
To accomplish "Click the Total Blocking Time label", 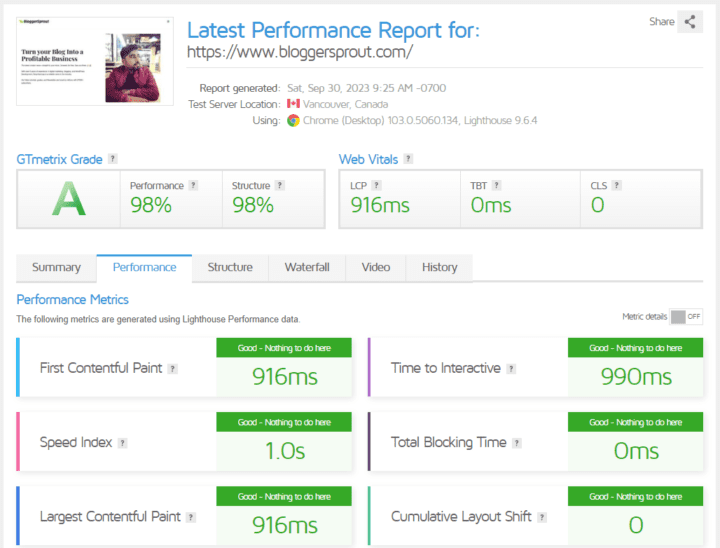I will point(449,442).
